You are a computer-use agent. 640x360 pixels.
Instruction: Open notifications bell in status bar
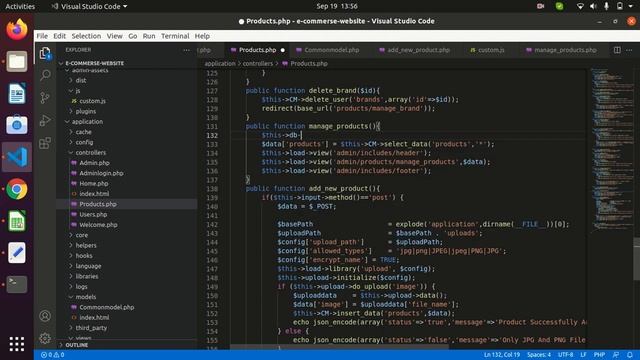pos(630,355)
